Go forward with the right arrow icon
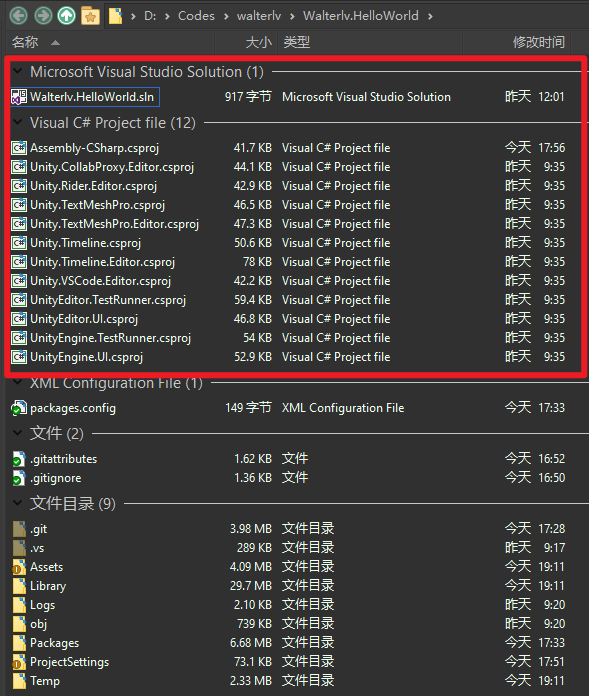This screenshot has width=589, height=696. tap(43, 16)
